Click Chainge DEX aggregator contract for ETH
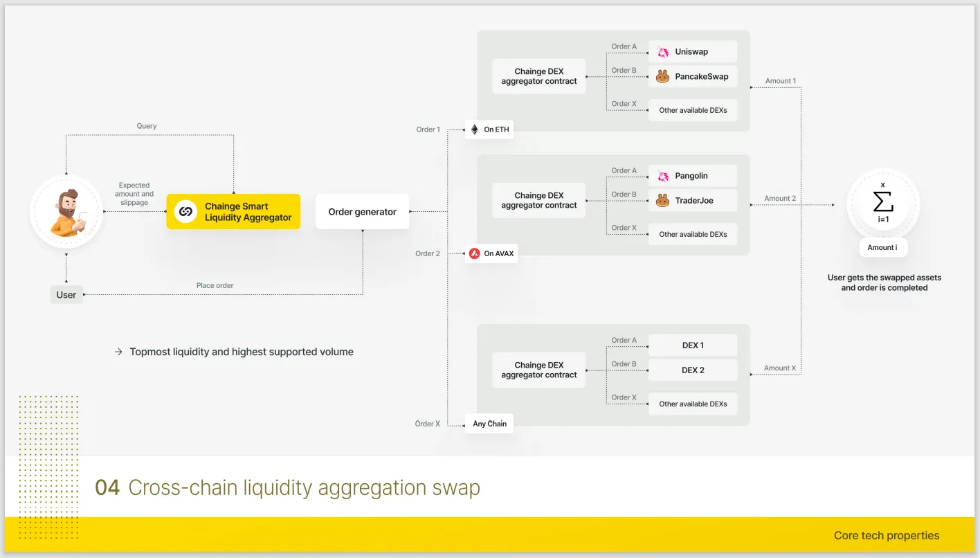The image size is (980, 558). 539,76
